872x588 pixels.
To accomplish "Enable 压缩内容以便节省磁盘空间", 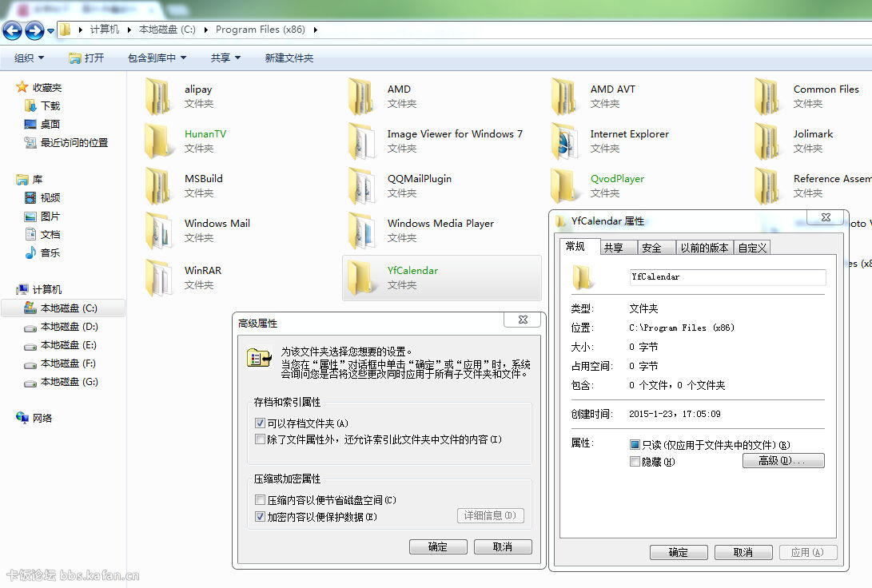I will (x=261, y=499).
